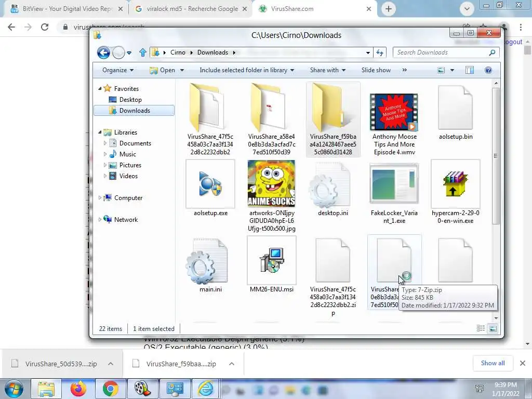The width and height of the screenshot is (532, 399).
Task: Select the MM26-ENU.msi installer icon
Action: point(271,260)
